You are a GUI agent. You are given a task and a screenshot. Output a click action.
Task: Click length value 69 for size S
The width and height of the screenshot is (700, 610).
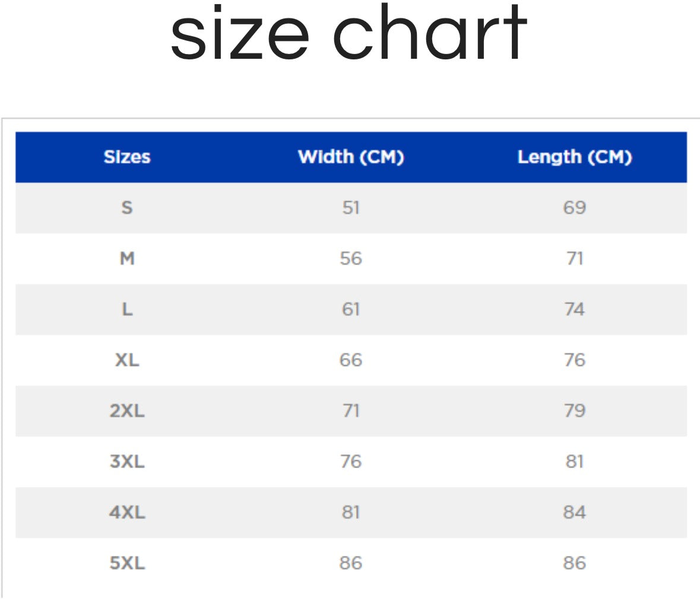[574, 207]
